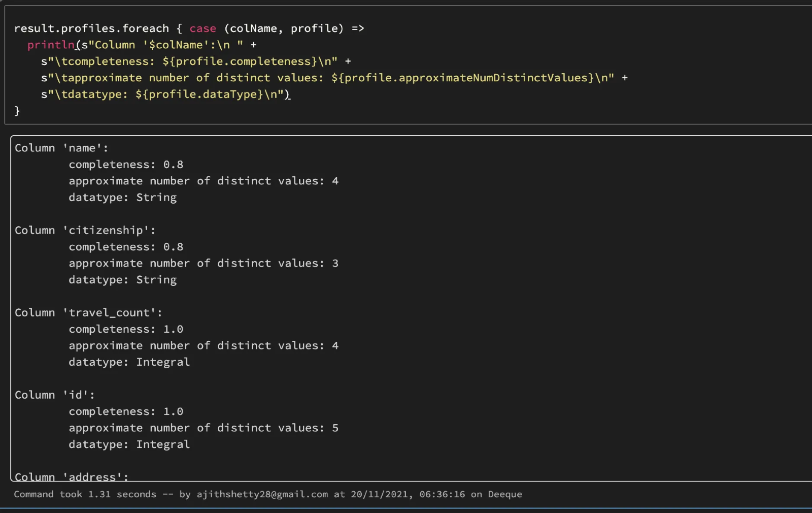Select the Column 'travel_count' result heading

click(88, 312)
